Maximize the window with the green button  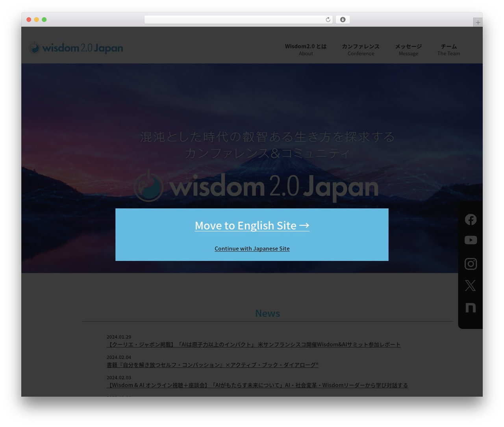click(44, 20)
